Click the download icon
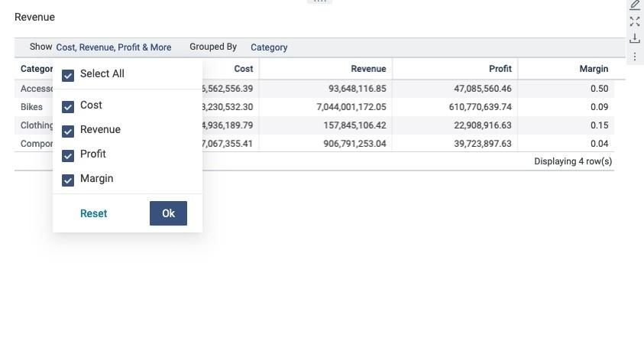 (635, 39)
